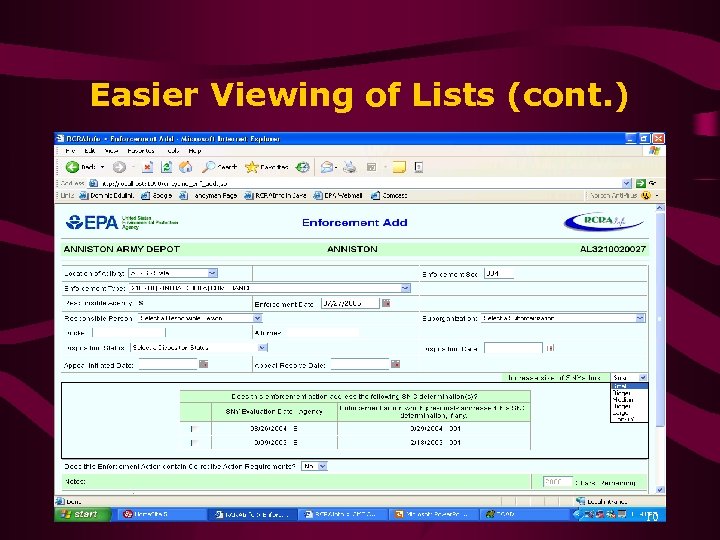
Task: Expand the Enforcement Type dropdown
Action: coord(405,288)
